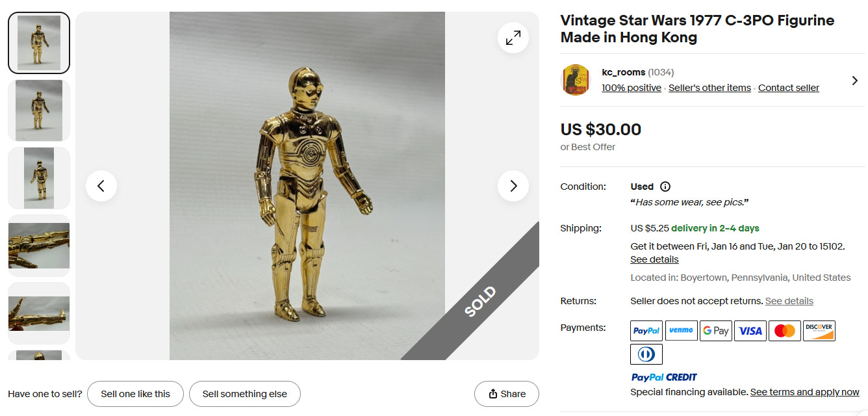Open Seller's other items link
This screenshot has height=416, width=868.
pyautogui.click(x=709, y=88)
